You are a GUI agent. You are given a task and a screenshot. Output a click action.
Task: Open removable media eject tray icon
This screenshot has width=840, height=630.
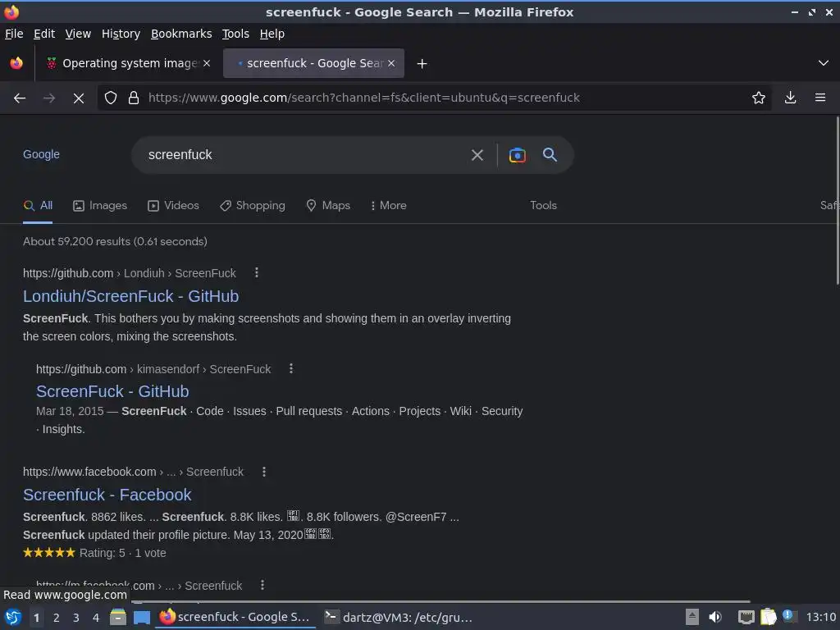692,617
